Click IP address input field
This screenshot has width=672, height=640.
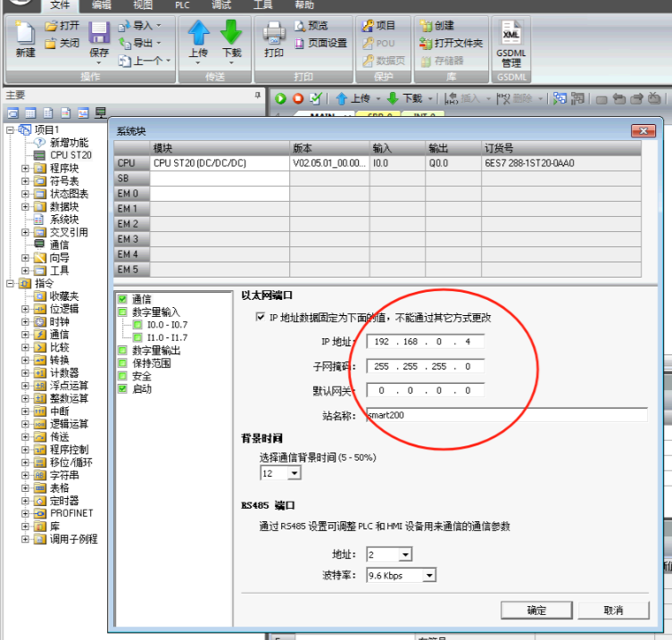[425, 342]
